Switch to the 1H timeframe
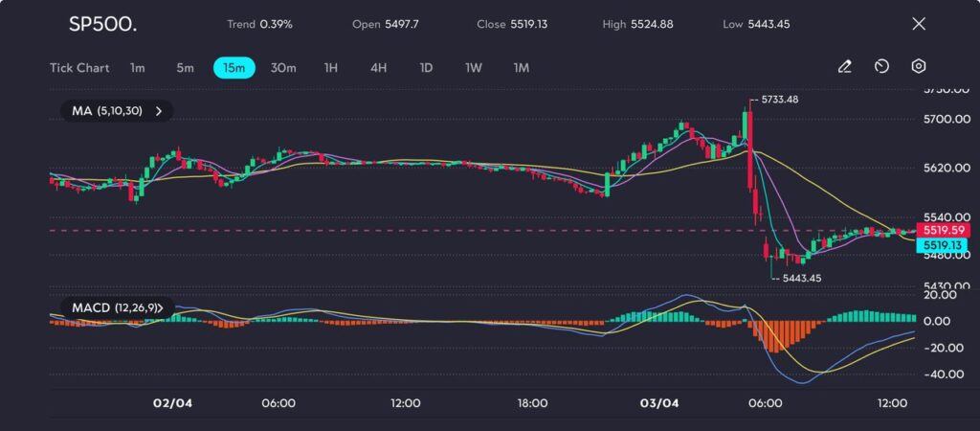 tap(331, 68)
